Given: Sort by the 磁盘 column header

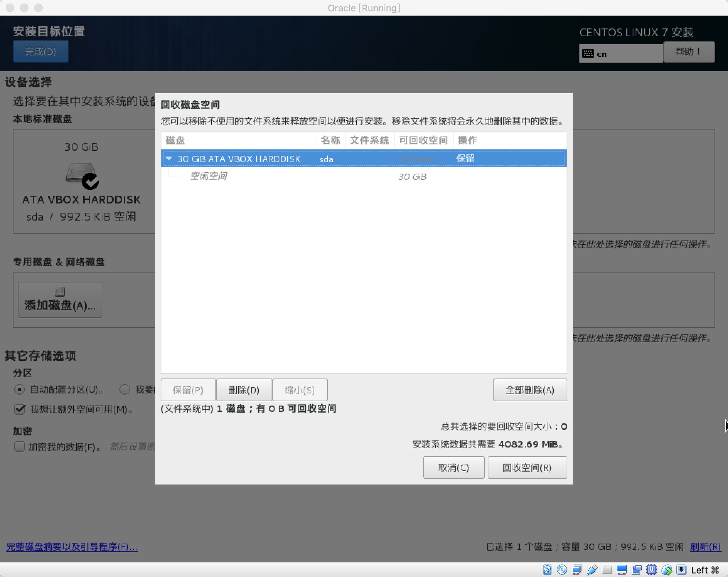Looking at the screenshot, I should (239, 140).
